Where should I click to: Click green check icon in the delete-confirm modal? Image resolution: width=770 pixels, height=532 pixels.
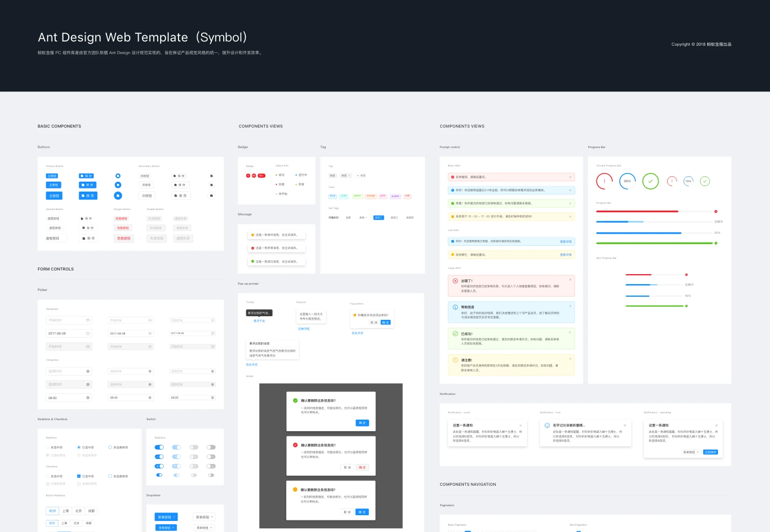pos(295,401)
